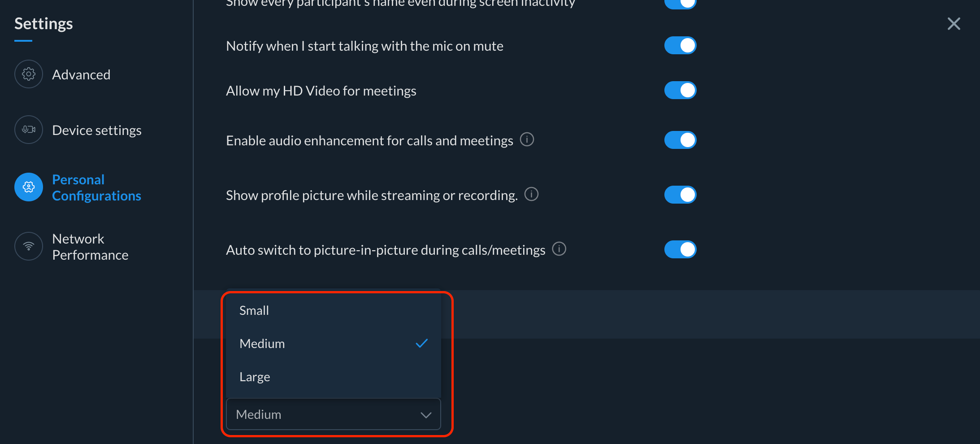The height and width of the screenshot is (444, 980).
Task: Close the Settings panel with X
Action: (x=954, y=24)
